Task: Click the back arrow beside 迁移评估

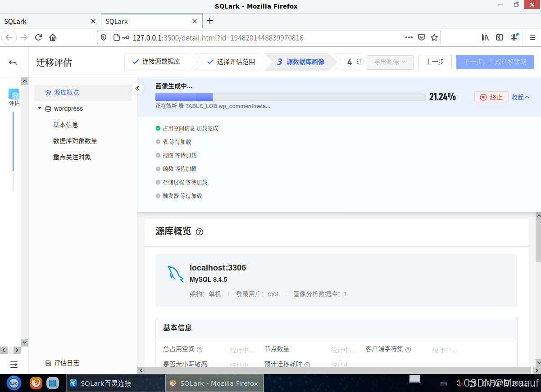Action: point(13,63)
